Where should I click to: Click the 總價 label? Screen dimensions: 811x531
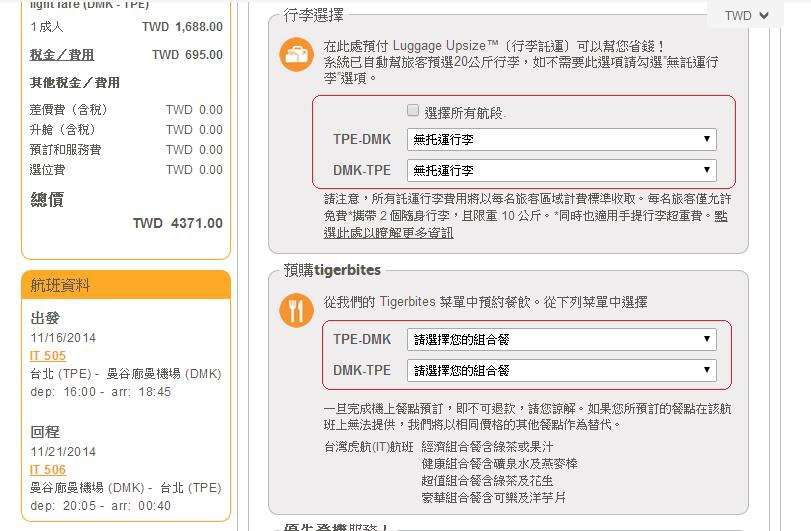pyautogui.click(x=47, y=200)
